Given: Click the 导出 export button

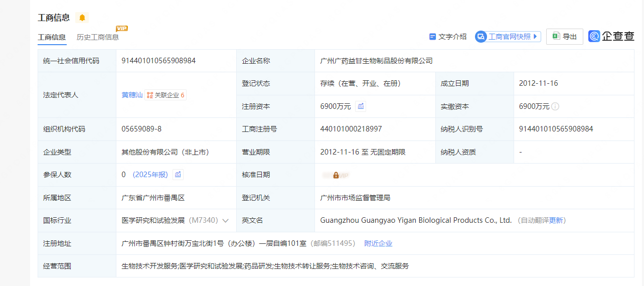Looking at the screenshot, I should tap(565, 37).
